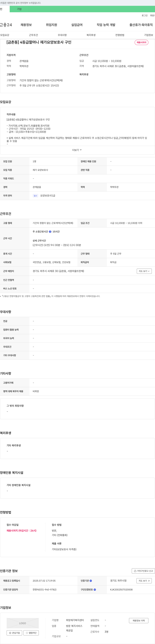The image size is (155, 644).
Task: Click 한명숙(031-940-9782) contact text
Action: (44, 589)
